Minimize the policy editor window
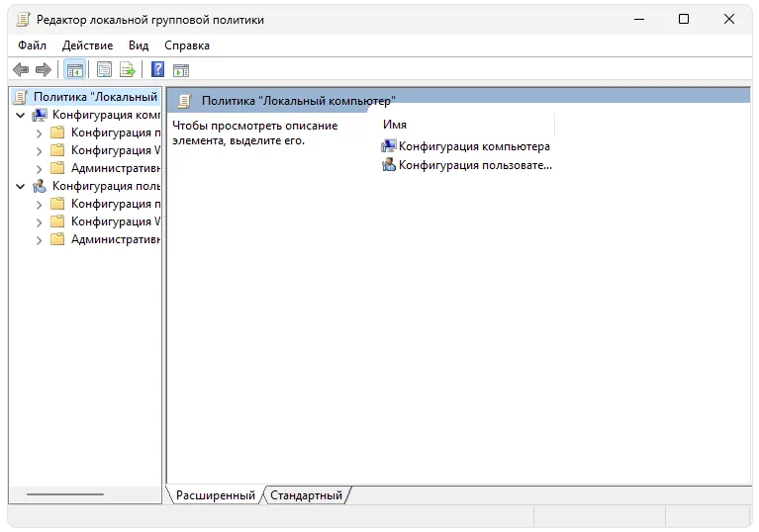The width and height of the screenshot is (759, 532). pos(639,20)
